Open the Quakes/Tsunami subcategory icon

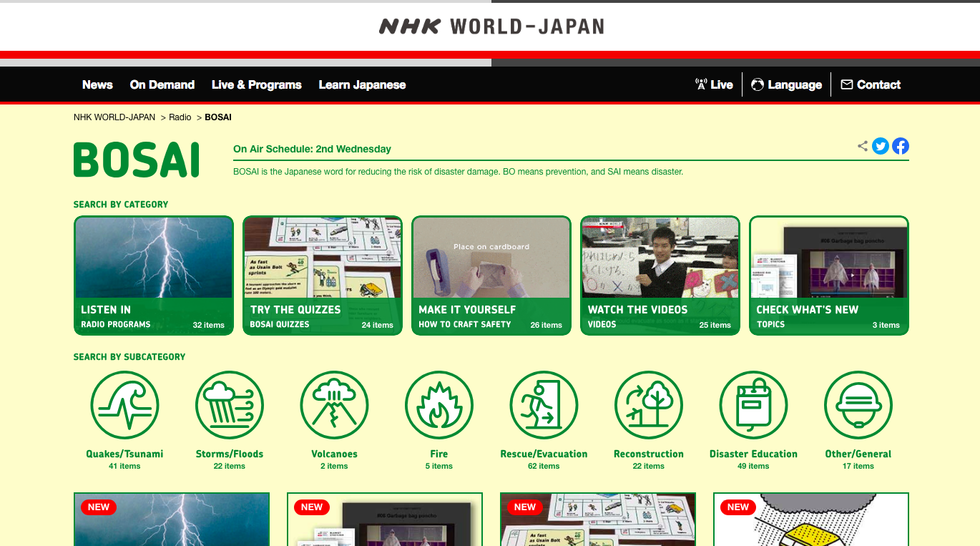124,405
